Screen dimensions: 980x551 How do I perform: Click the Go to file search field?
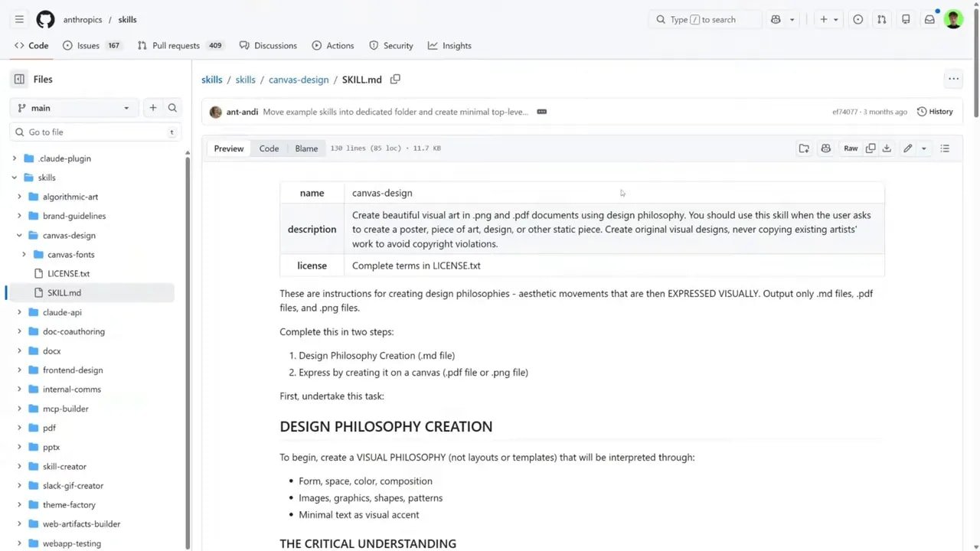(x=95, y=132)
